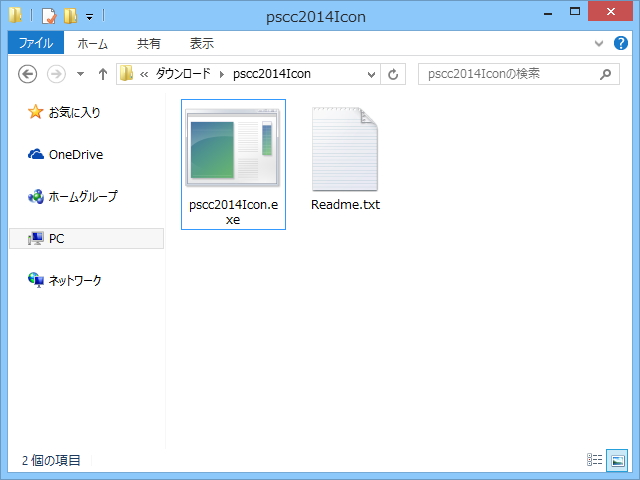Viewport: 640px width, 480px height.
Task: Open Network (ネットワーク) in navigation pane
Action: pos(64,280)
